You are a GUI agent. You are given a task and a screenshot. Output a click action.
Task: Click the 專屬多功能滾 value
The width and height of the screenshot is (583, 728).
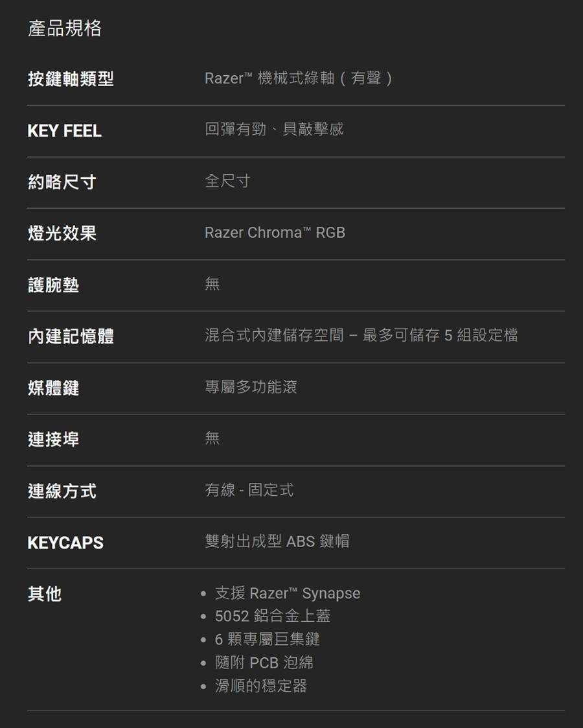(x=251, y=386)
